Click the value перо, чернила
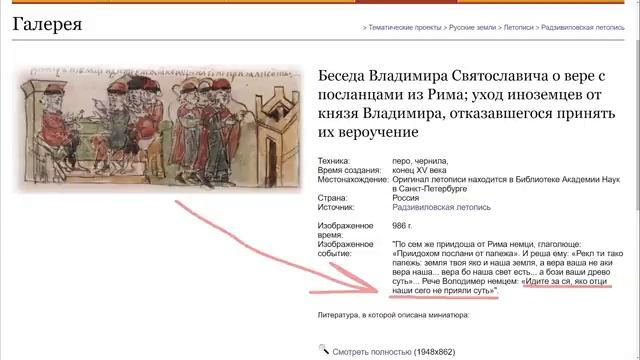 coord(420,161)
